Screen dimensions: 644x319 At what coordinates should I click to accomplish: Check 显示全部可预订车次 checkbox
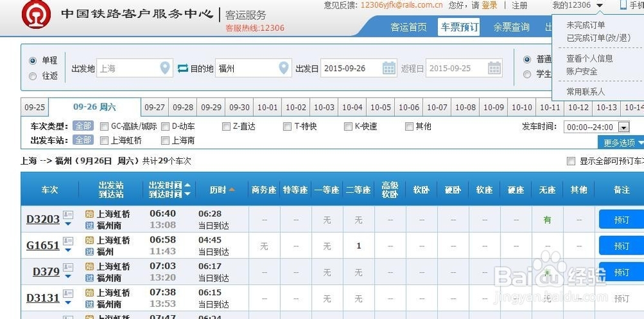[x=571, y=161]
